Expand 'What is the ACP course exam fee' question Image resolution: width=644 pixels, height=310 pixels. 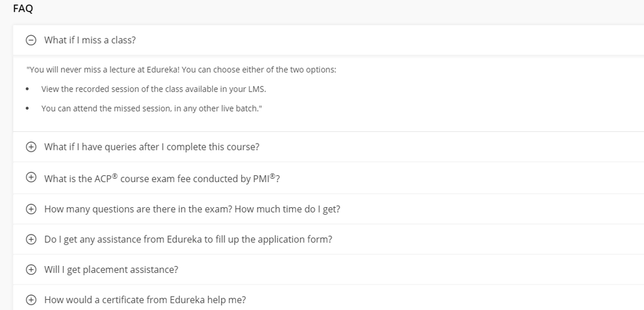point(162,179)
